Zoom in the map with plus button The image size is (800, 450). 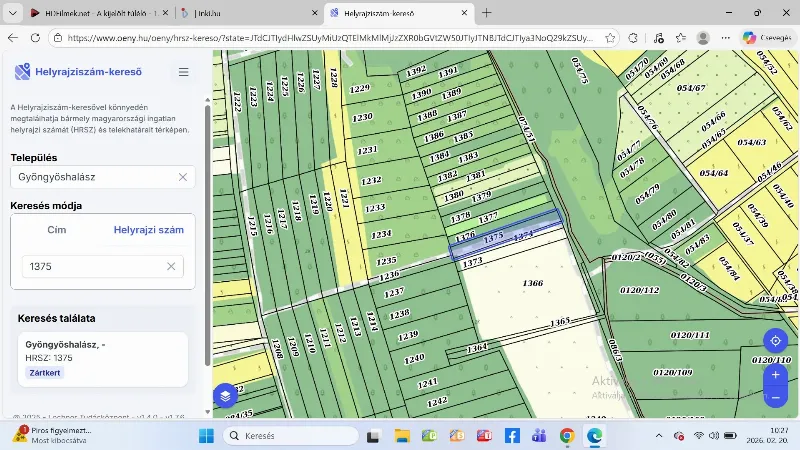tap(775, 375)
